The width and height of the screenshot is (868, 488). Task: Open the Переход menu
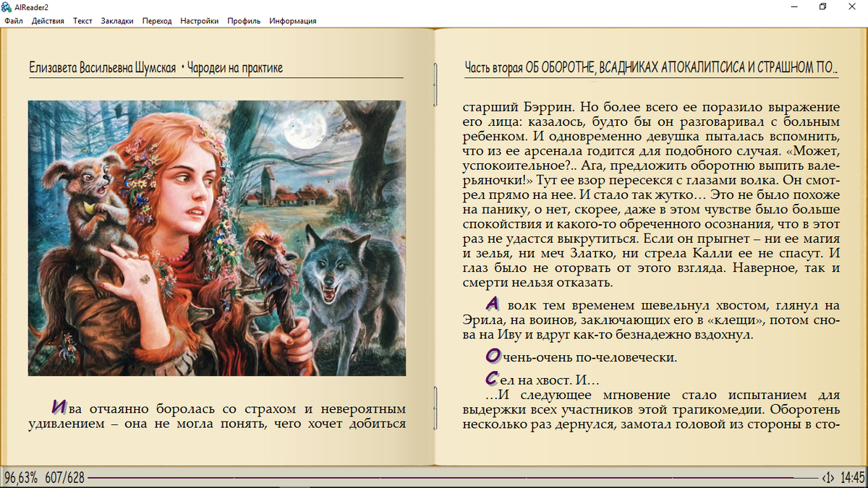tap(156, 21)
